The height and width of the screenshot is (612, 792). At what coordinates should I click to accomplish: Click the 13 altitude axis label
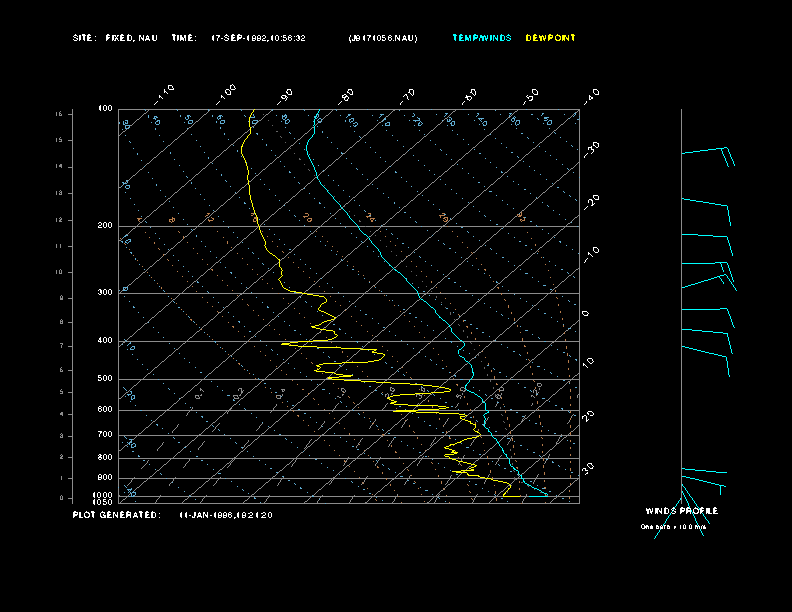point(59,193)
